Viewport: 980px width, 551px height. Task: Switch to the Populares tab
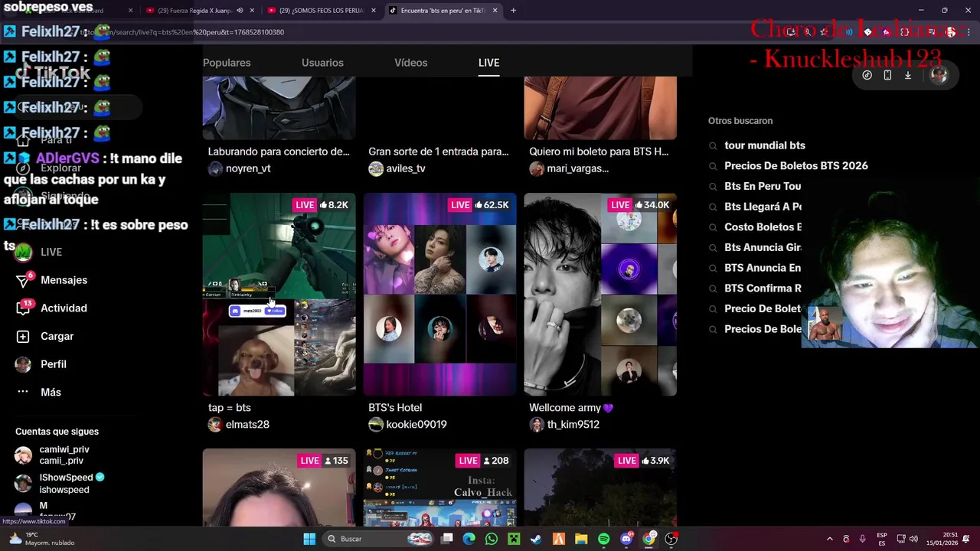[227, 63]
